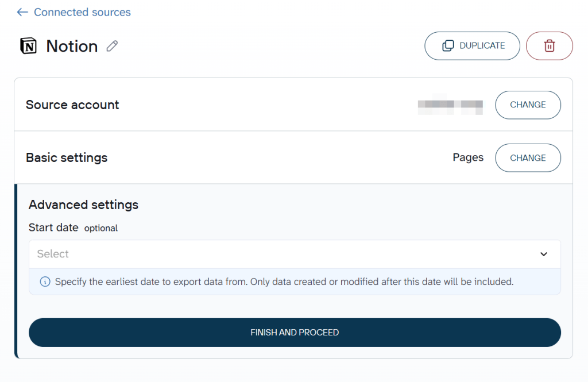Change the Basic settings from Pages
This screenshot has width=588, height=382.
[528, 157]
